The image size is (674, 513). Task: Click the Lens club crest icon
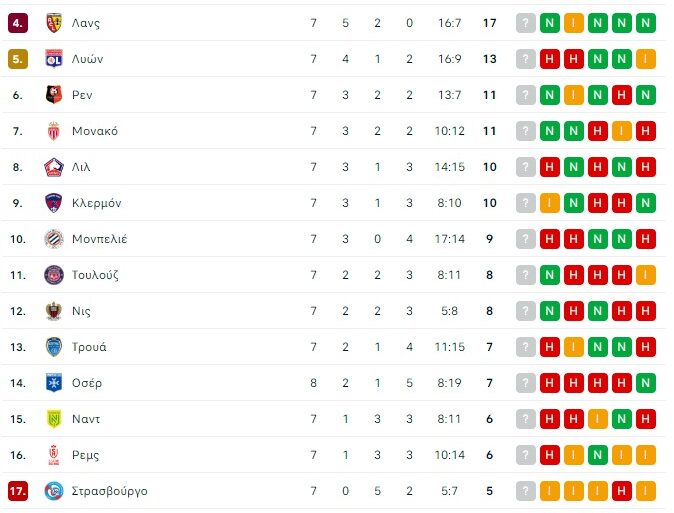coord(54,23)
